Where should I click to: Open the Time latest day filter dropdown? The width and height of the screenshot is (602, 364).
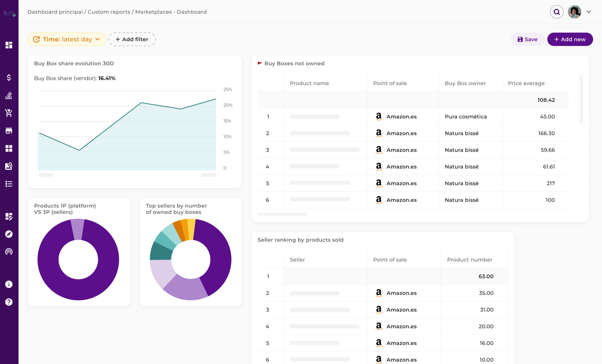(67, 39)
